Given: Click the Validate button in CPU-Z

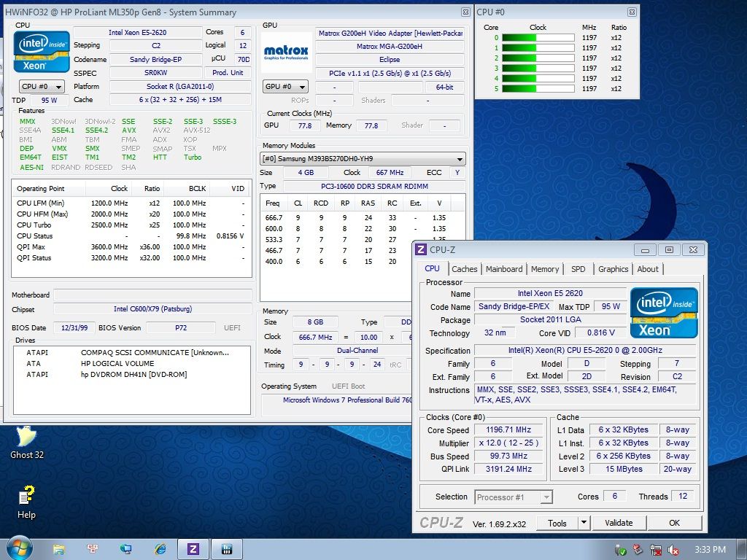Looking at the screenshot, I should (619, 523).
